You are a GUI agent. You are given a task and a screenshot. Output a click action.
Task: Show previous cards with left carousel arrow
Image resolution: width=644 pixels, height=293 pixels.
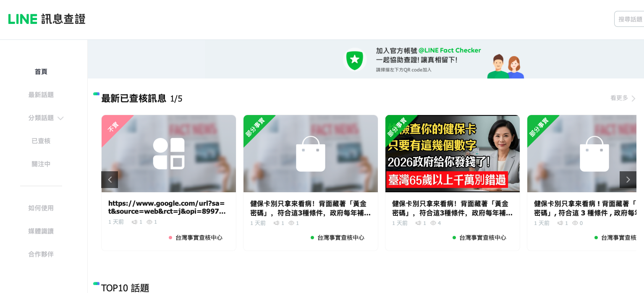[110, 180]
